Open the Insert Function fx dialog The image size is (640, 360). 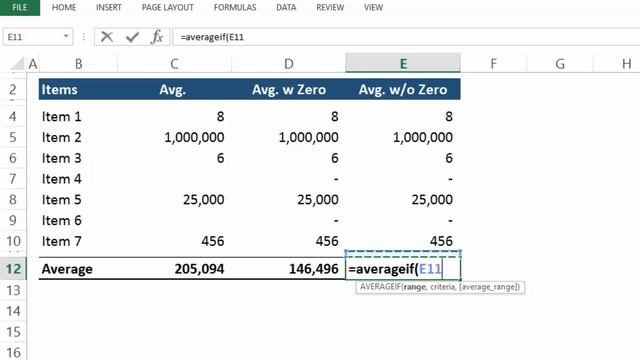coord(157,37)
